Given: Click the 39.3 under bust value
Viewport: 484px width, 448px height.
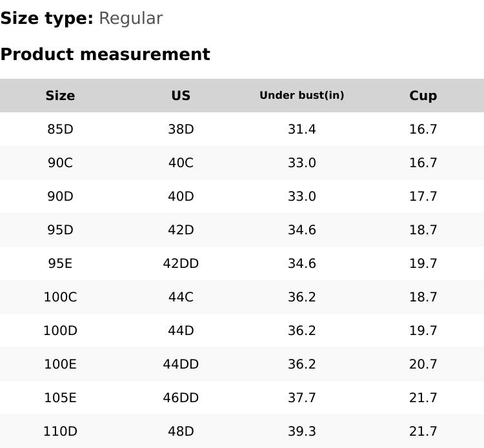Looking at the screenshot, I should pos(301,431).
